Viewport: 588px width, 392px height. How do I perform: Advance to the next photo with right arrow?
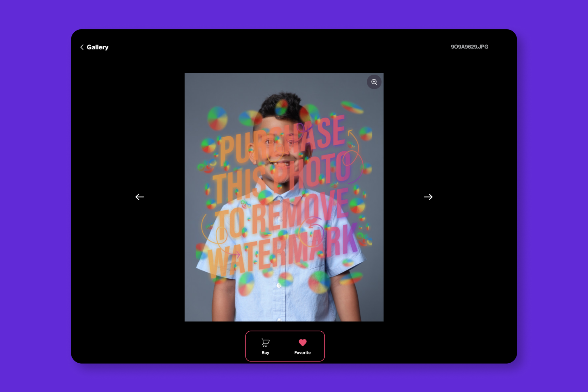coord(428,197)
